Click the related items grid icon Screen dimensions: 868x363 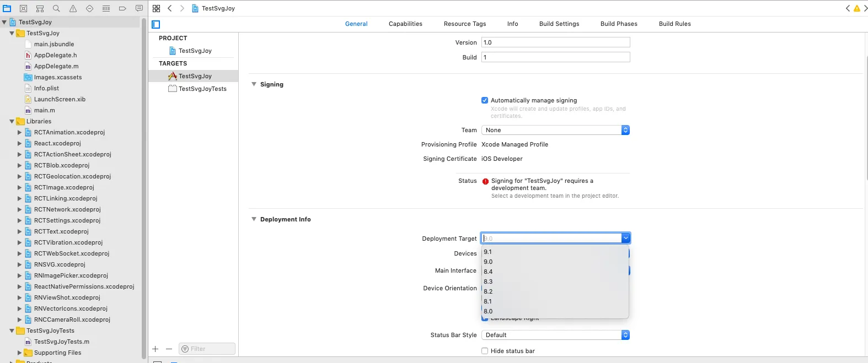point(157,8)
